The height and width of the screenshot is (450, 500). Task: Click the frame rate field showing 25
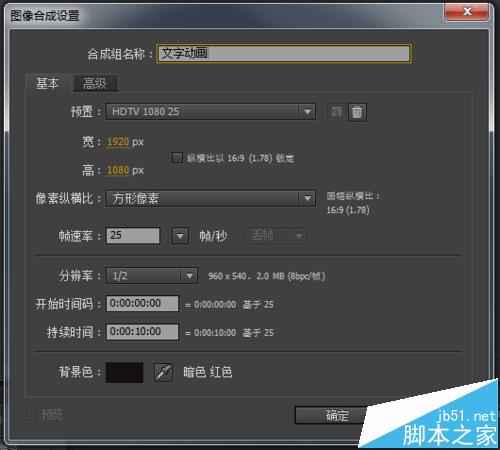coord(133,235)
